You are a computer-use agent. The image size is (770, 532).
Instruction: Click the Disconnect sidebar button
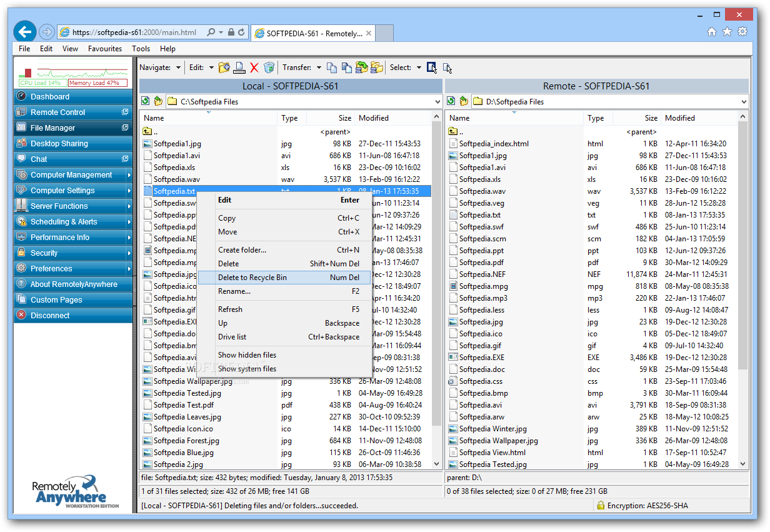coord(73,316)
